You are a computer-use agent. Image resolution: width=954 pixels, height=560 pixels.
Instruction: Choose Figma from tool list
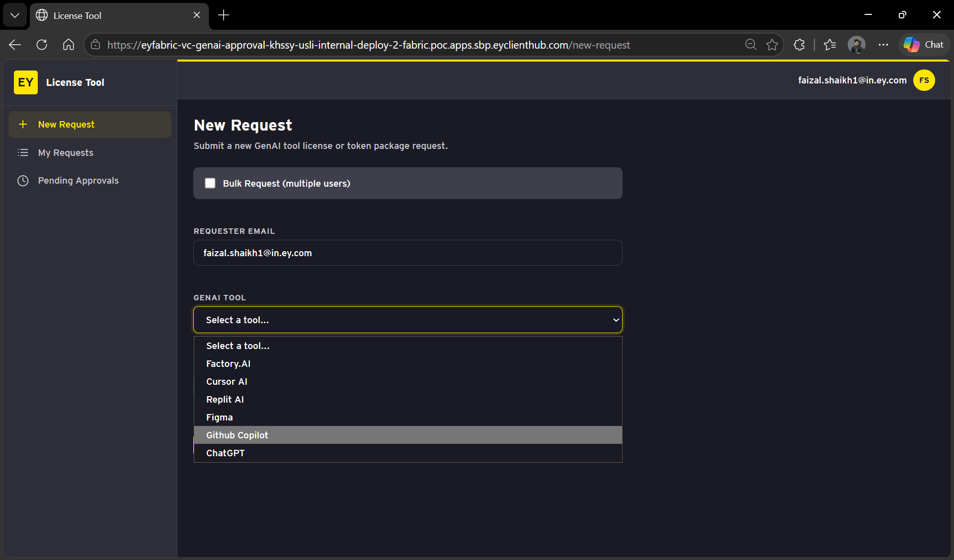pyautogui.click(x=408, y=418)
